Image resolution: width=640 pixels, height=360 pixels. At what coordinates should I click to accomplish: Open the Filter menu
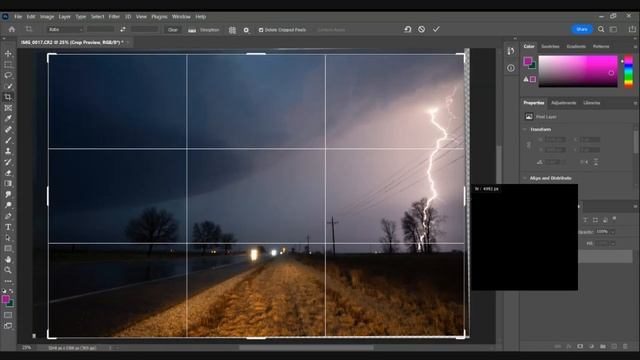[x=114, y=17]
